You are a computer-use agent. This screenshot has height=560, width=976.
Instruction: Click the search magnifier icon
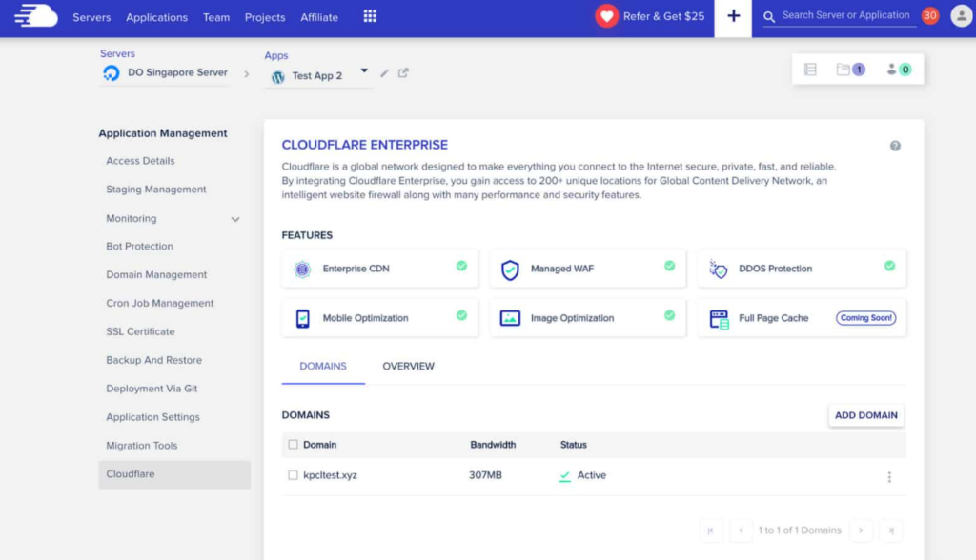[x=769, y=17]
